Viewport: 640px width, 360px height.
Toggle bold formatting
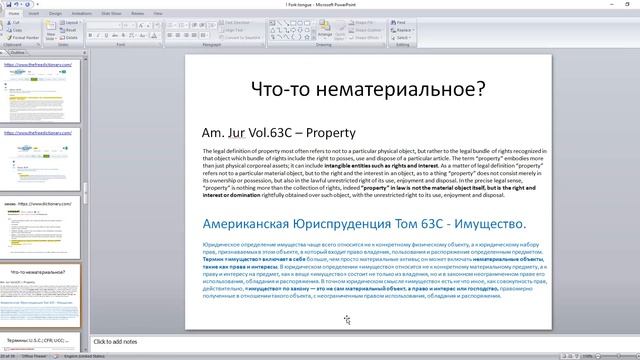pyautogui.click(x=90, y=36)
